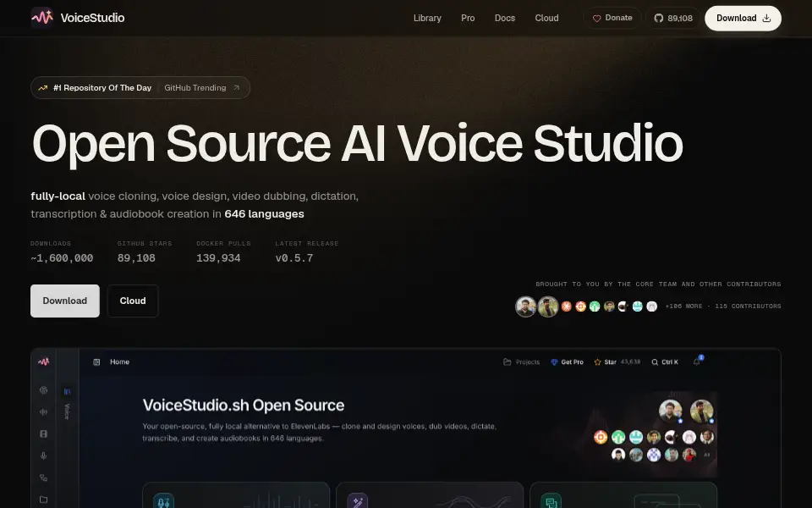The image size is (812, 508).
Task: Click the #1 Repository Of The Day badge text
Action: (x=102, y=88)
